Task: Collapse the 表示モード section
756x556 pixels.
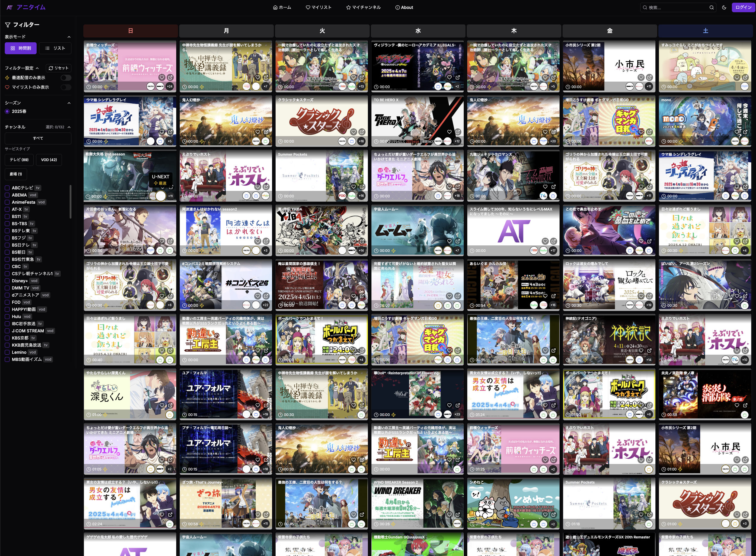Action: click(x=69, y=37)
